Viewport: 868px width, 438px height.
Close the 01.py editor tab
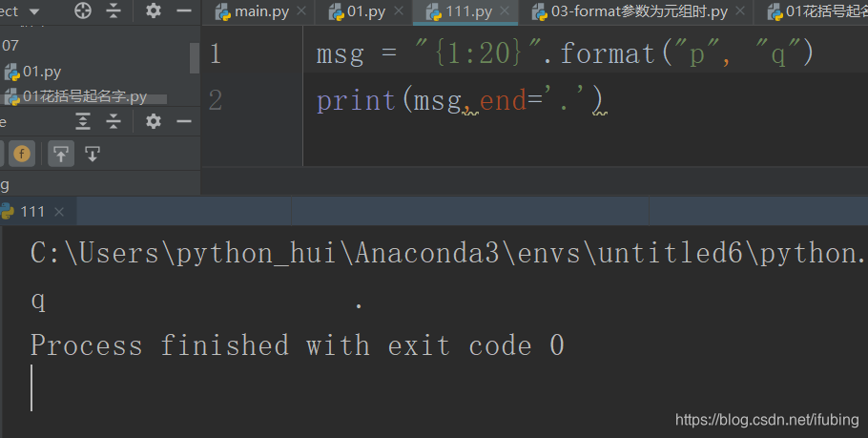(399, 11)
